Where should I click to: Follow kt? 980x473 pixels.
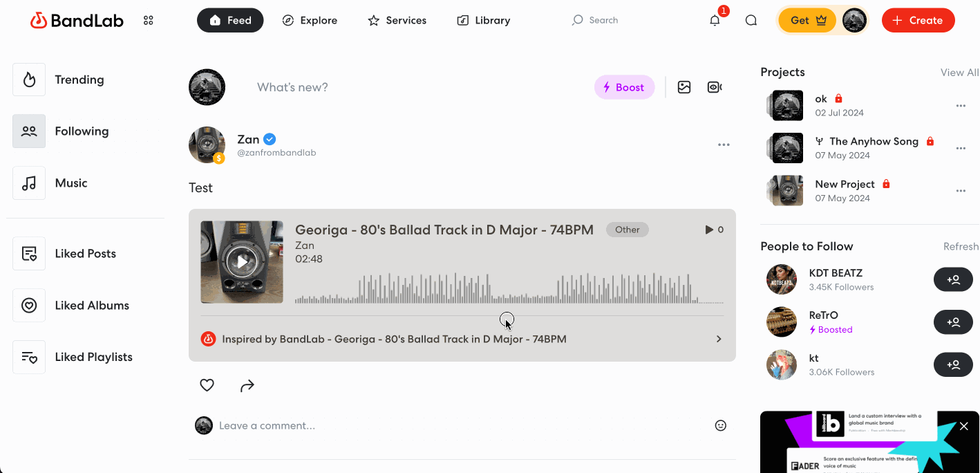(x=953, y=364)
